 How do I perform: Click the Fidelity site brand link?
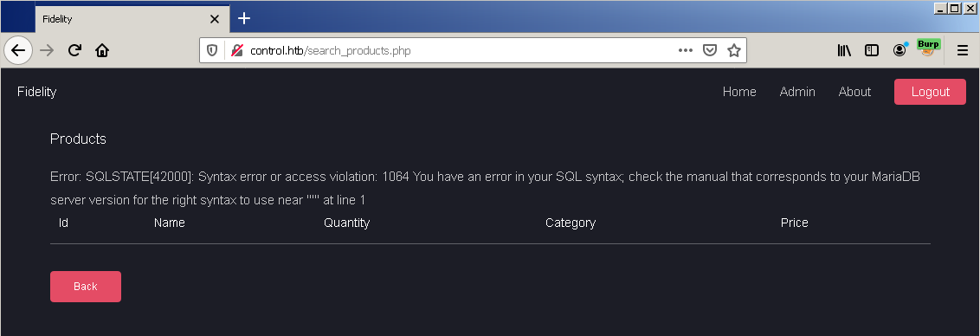37,92
